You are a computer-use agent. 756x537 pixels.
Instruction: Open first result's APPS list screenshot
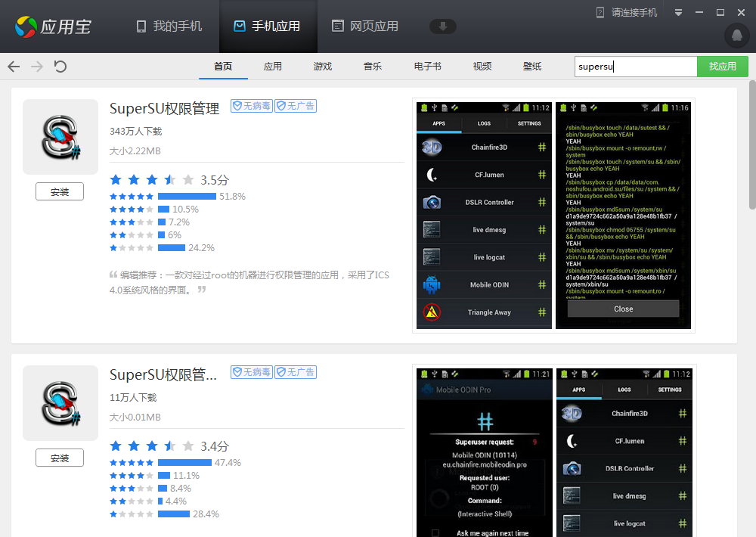click(x=484, y=216)
